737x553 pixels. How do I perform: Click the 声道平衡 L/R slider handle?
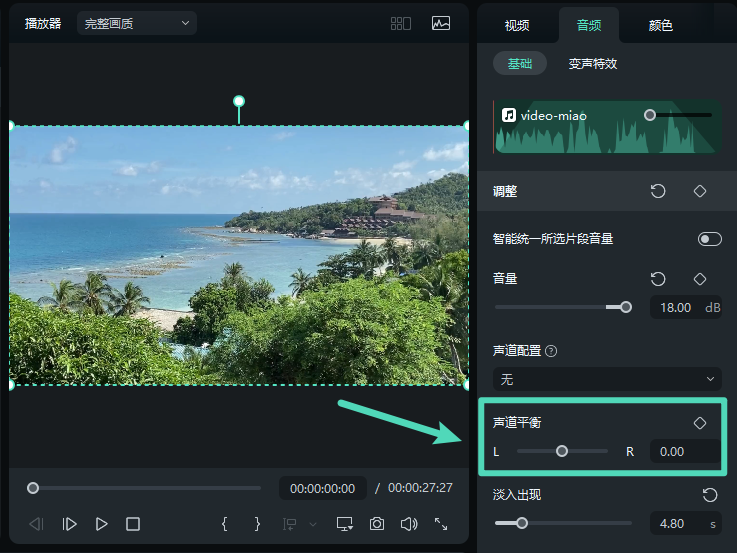pyautogui.click(x=562, y=452)
